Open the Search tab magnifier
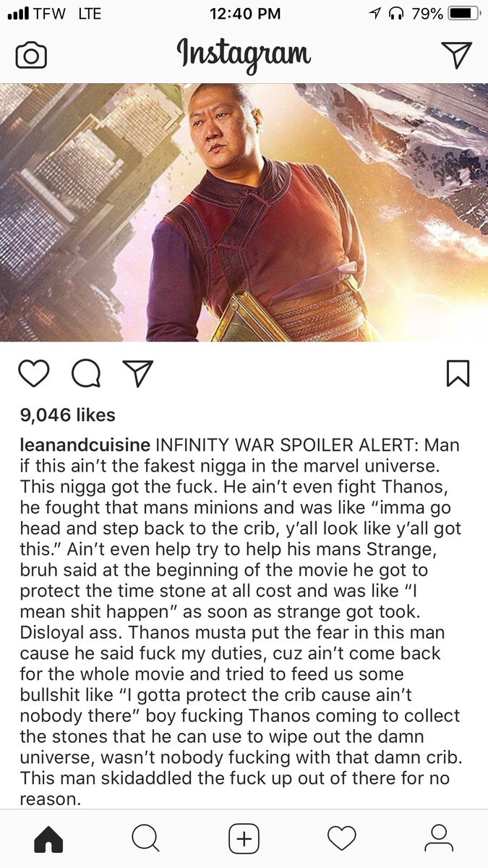This screenshot has width=488, height=868. (x=145, y=839)
